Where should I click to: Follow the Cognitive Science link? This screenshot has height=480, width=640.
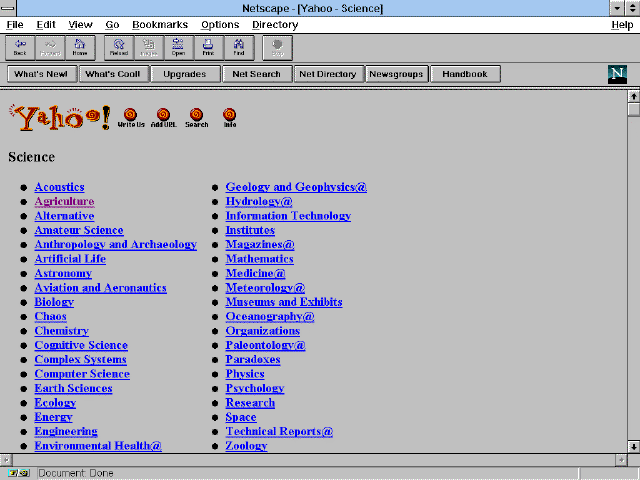(81, 345)
